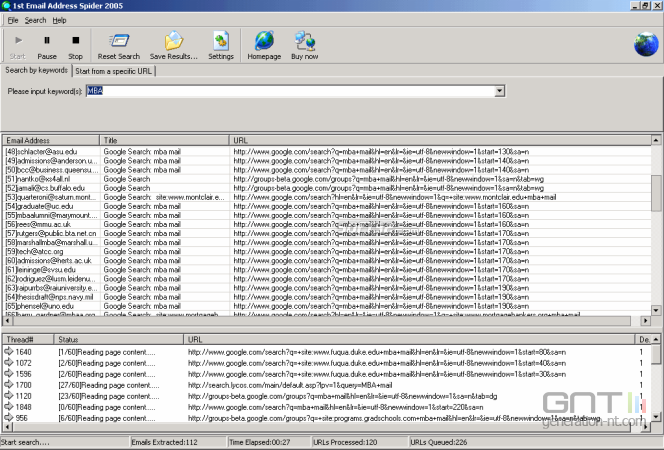Select the arrow icon for thread 1072
Viewport: 664px width, 450px height.
pyautogui.click(x=9, y=362)
